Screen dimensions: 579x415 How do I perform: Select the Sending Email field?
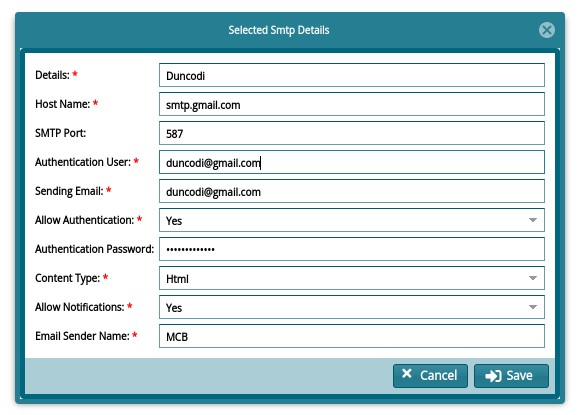coord(352,191)
